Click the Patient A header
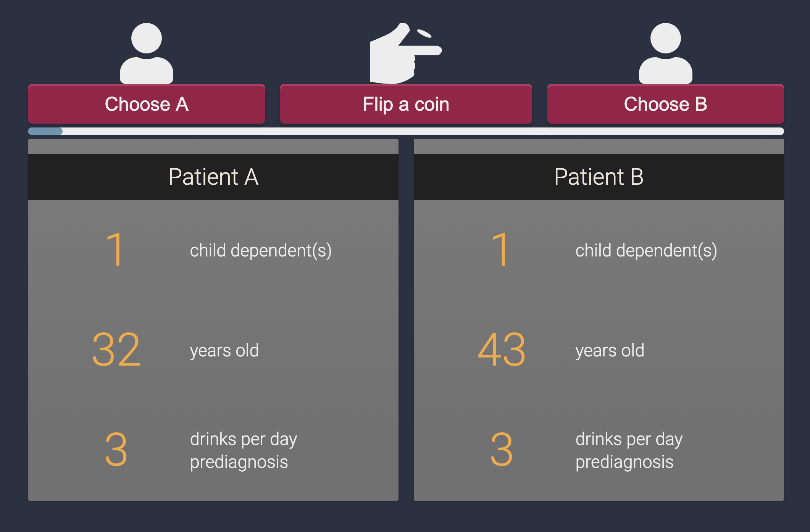 tap(213, 177)
